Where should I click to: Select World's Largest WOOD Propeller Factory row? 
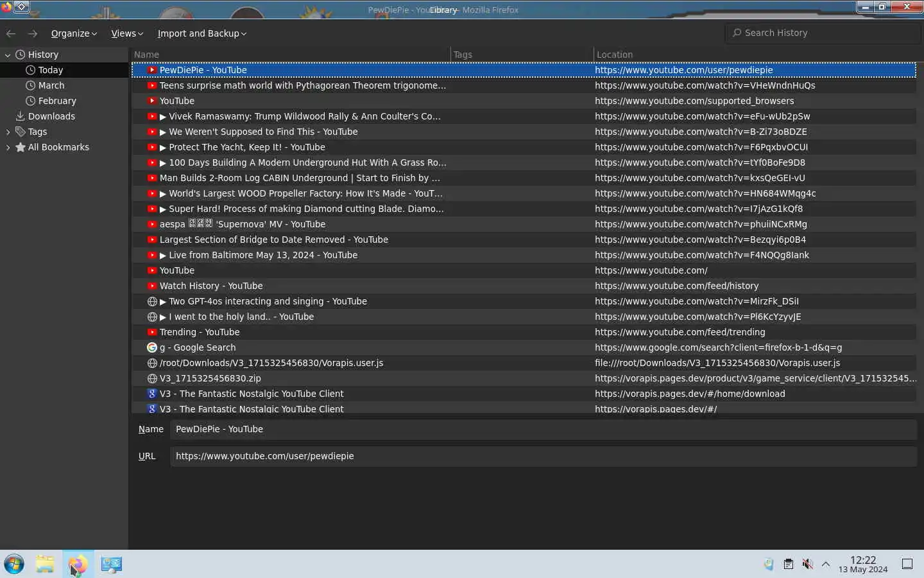[524, 193]
